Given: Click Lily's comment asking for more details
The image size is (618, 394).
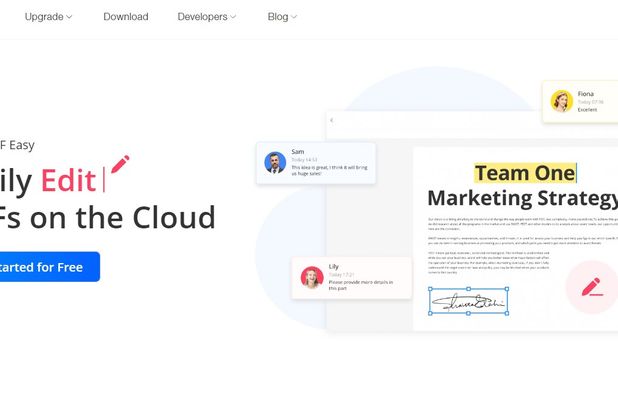Looking at the screenshot, I should [361, 285].
